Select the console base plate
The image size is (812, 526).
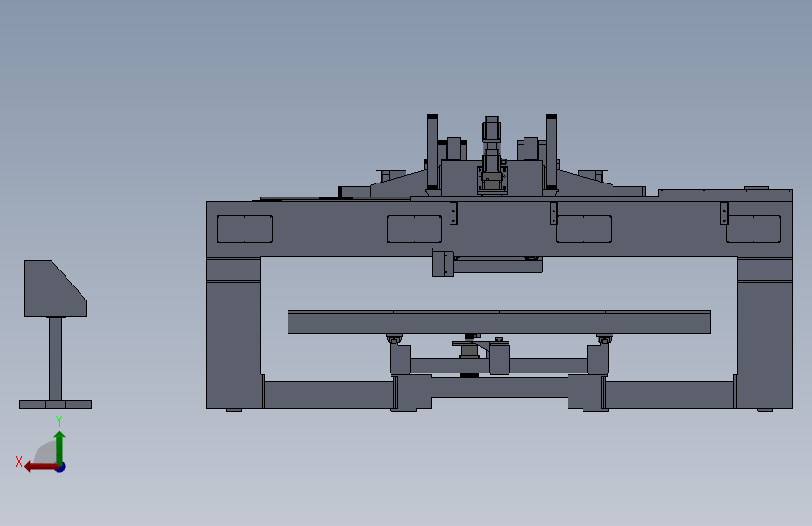(x=55, y=404)
